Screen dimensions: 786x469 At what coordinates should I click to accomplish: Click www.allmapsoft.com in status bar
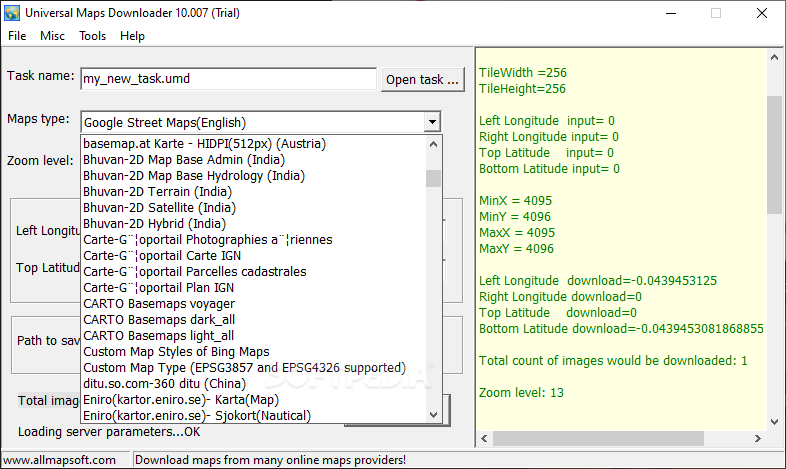[59, 460]
